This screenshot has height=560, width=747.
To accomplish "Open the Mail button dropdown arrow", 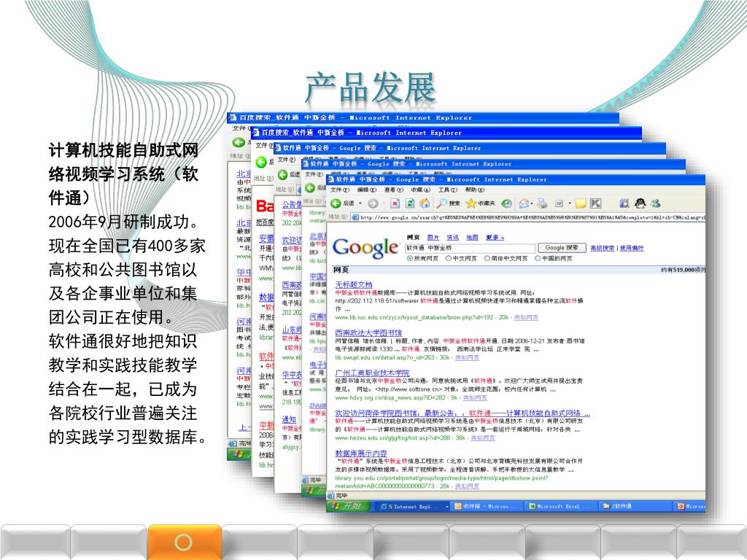I will 532,203.
